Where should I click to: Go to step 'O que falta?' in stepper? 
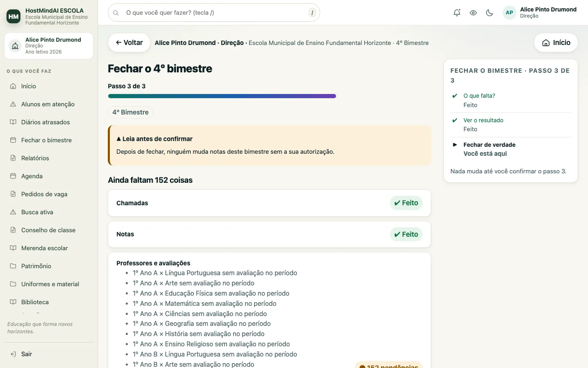511,100
